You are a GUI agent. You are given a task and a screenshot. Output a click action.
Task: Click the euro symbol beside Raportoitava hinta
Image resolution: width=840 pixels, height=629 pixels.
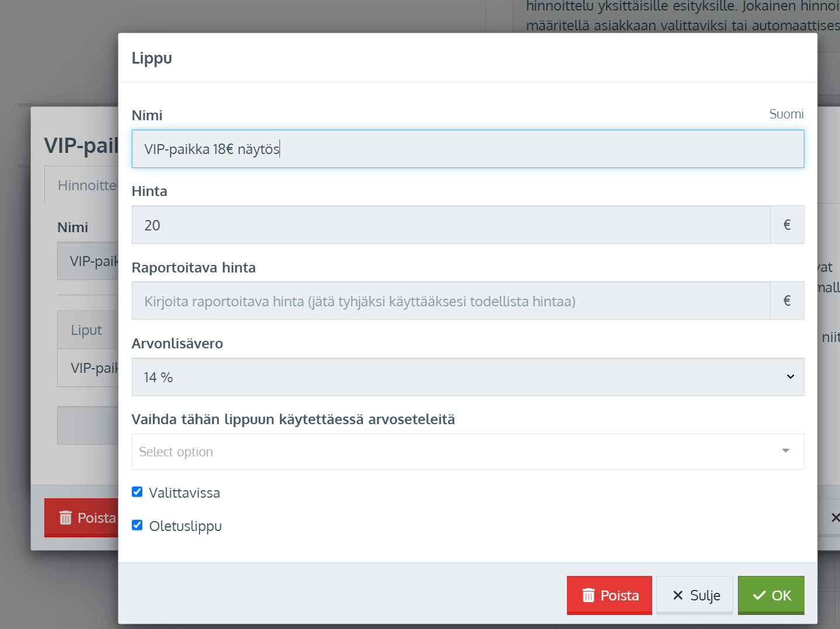(786, 300)
